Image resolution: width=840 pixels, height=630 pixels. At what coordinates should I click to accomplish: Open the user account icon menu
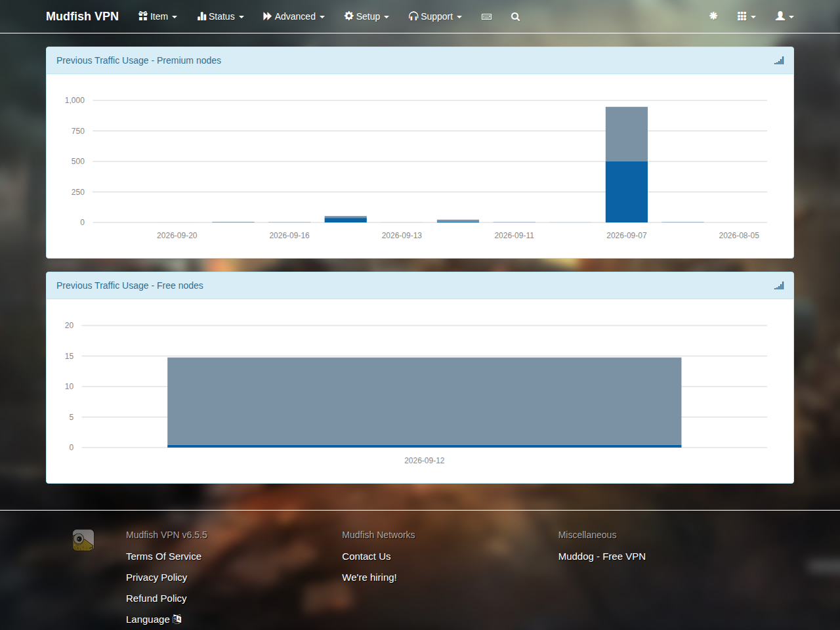(x=784, y=16)
